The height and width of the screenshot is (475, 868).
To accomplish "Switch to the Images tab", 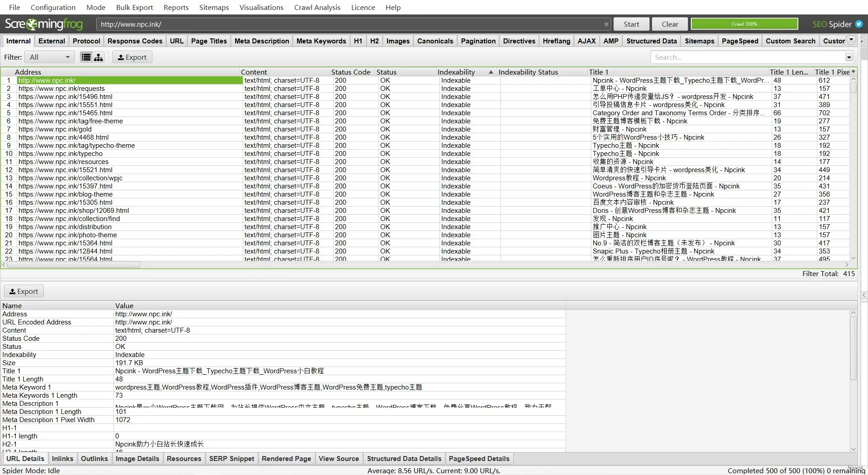I will pyautogui.click(x=398, y=41).
